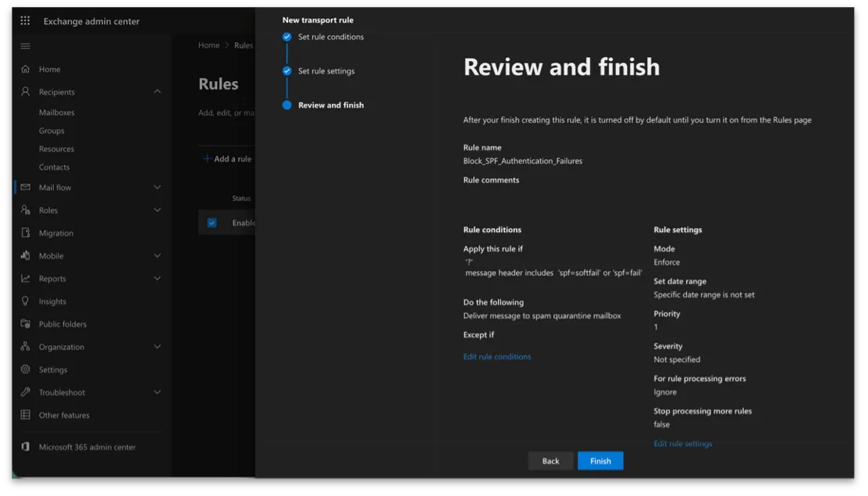Click Home breadcrumb link
868x496 pixels.
tap(208, 45)
